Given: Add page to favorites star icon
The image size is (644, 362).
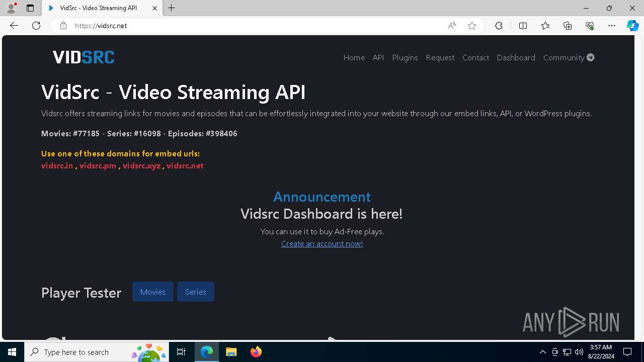Looking at the screenshot, I should [x=472, y=26].
